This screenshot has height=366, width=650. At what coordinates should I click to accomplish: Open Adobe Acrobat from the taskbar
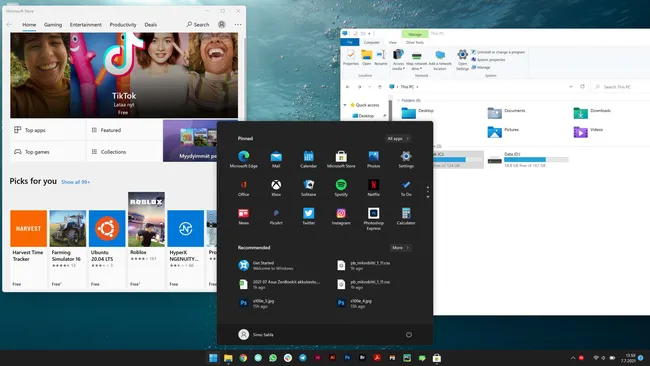pos(377,358)
